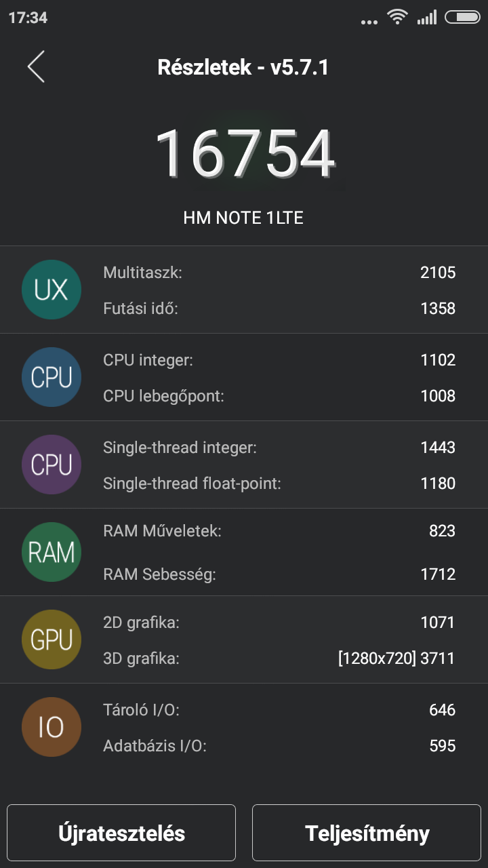Screen dimensions: 488x868
Task: Select the Single-thread integer row
Action: click(x=279, y=448)
